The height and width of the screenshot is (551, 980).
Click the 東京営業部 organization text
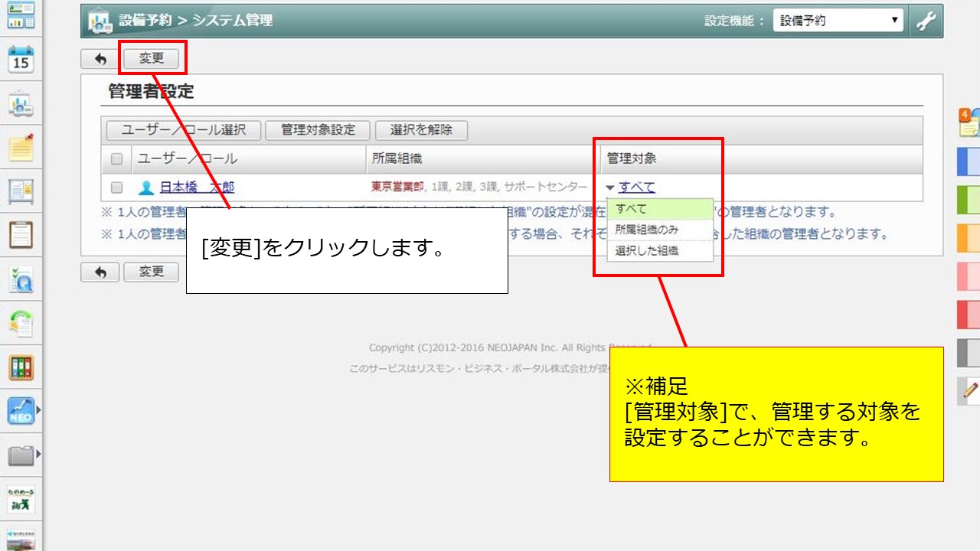coord(397,187)
